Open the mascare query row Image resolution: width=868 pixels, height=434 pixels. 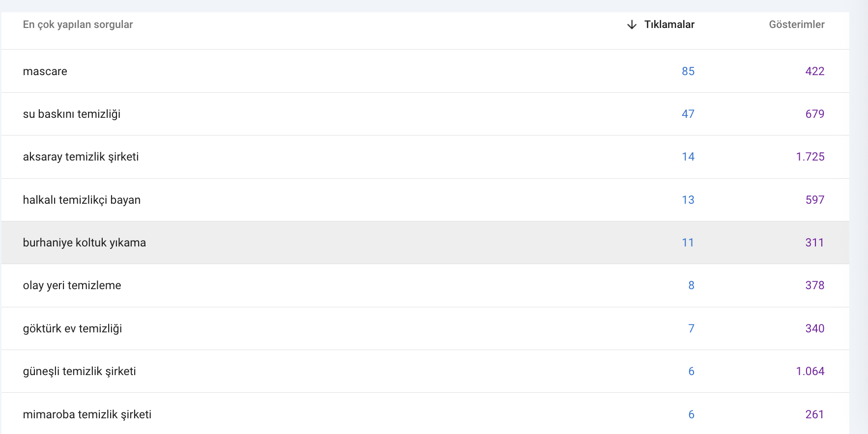(425, 71)
